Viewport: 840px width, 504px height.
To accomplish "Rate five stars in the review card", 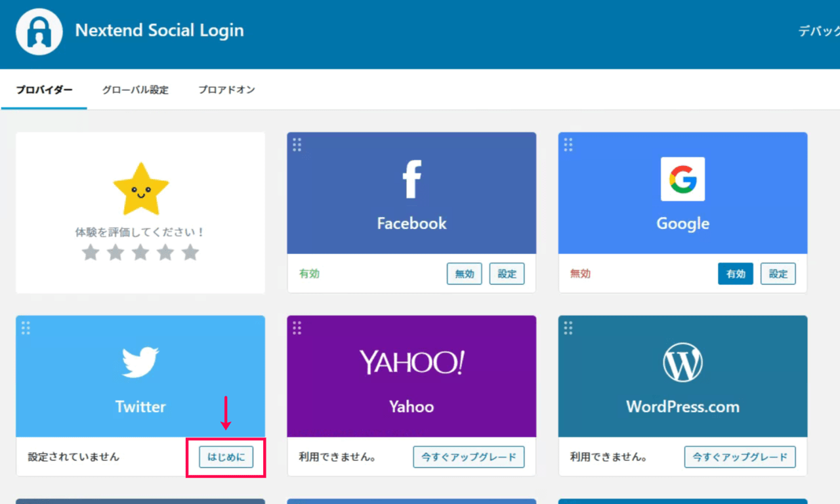I will [190, 252].
